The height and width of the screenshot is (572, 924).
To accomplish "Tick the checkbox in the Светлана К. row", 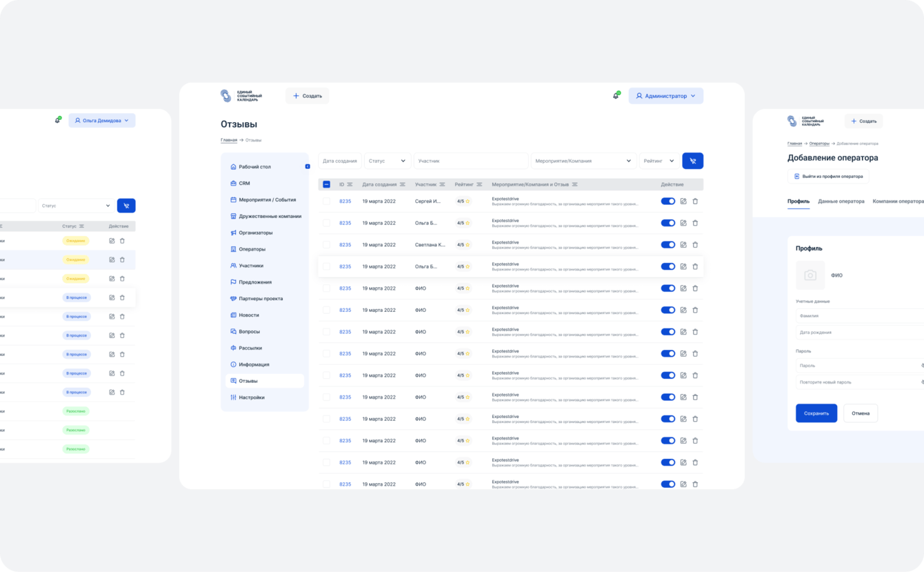I will [326, 245].
